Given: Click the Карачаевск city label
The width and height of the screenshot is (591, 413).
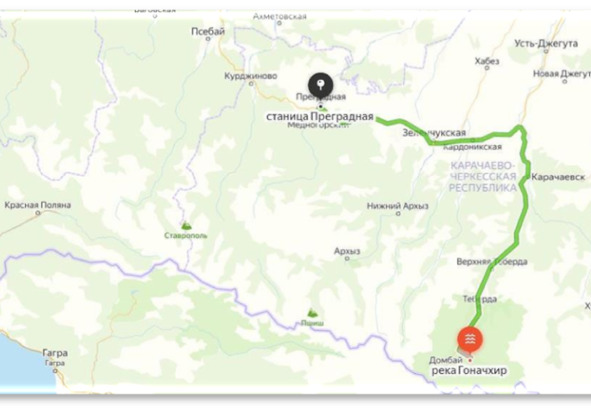Looking at the screenshot, I should [x=558, y=177].
